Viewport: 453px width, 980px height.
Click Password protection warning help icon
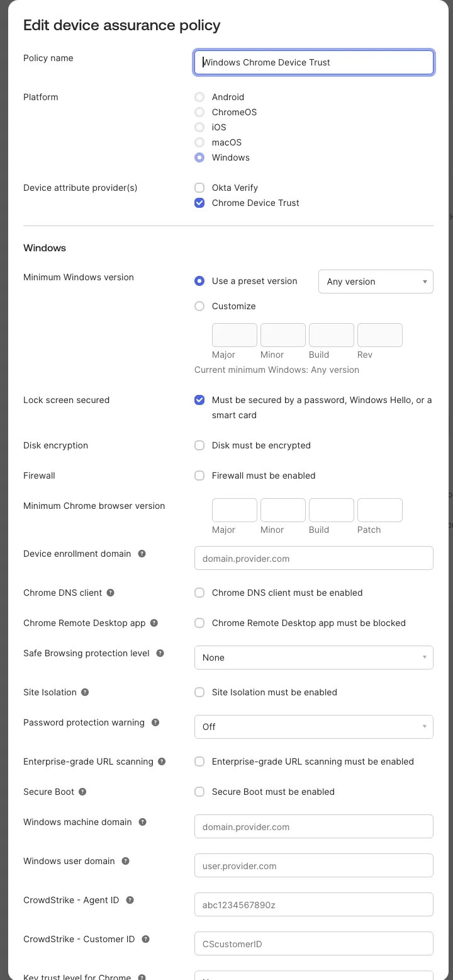[x=155, y=722]
